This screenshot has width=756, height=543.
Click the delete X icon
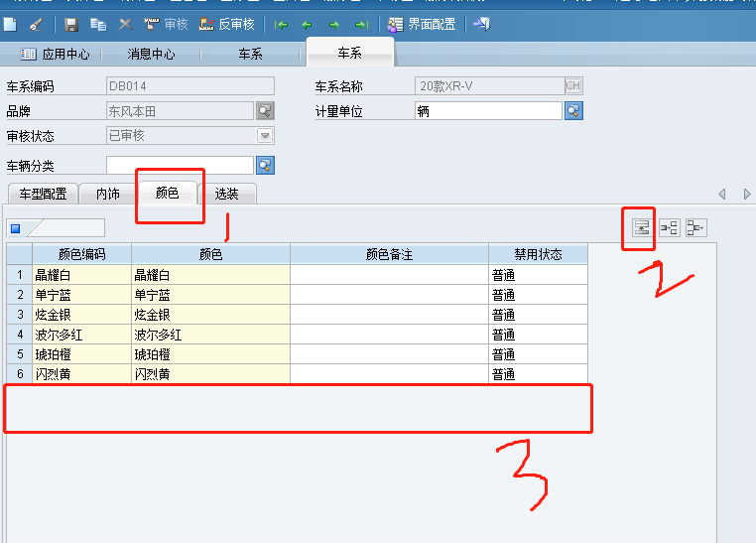coord(125,24)
